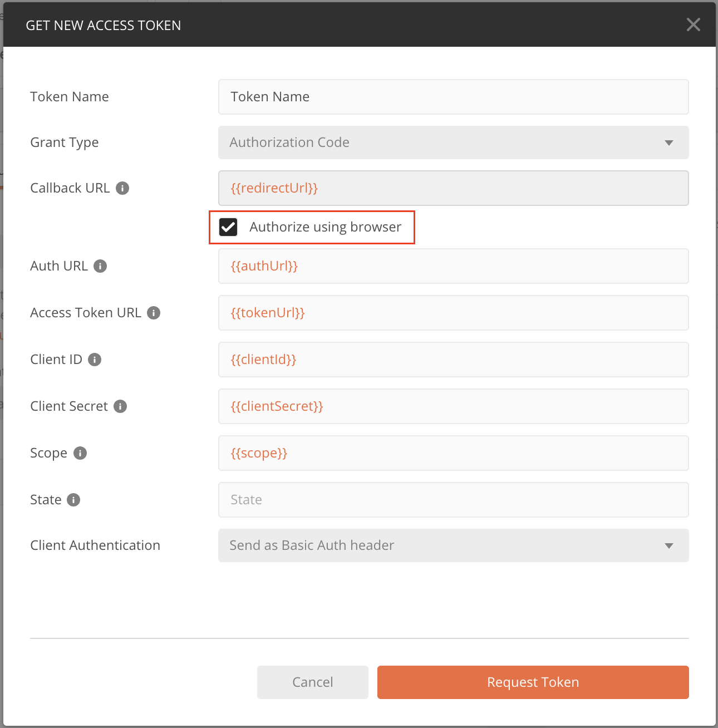Click the Request Token button
Screen dimensions: 718x728
point(533,682)
